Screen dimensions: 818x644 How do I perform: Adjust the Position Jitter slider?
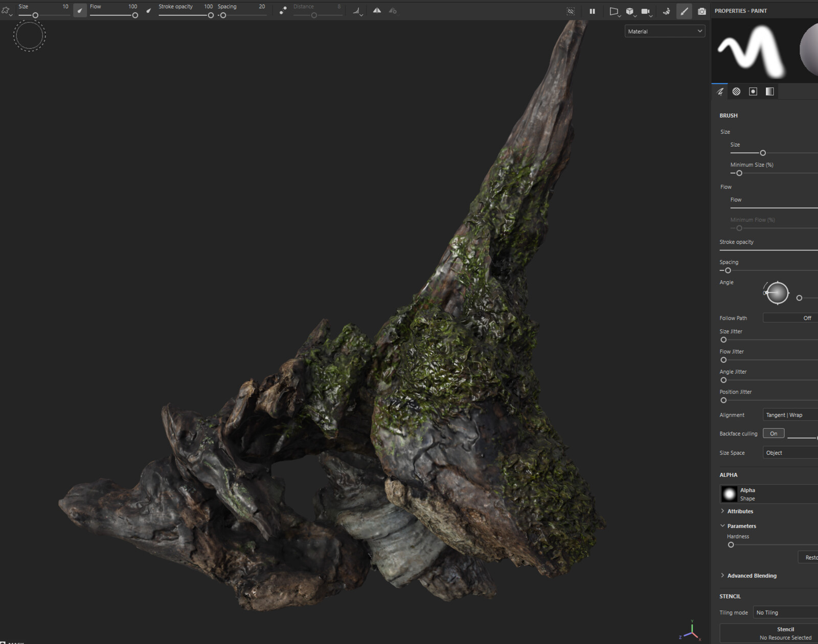click(769, 400)
